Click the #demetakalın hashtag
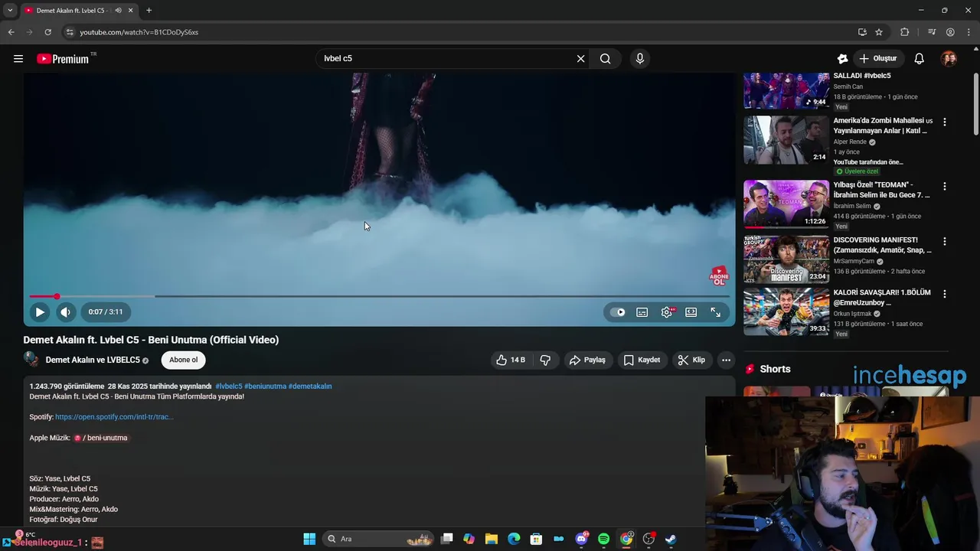The image size is (980, 551). [310, 386]
